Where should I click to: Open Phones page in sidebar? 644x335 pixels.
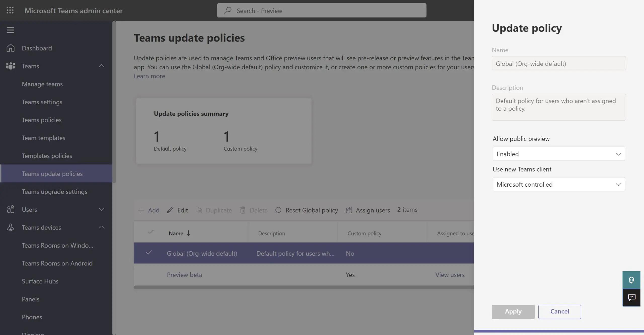click(32, 317)
